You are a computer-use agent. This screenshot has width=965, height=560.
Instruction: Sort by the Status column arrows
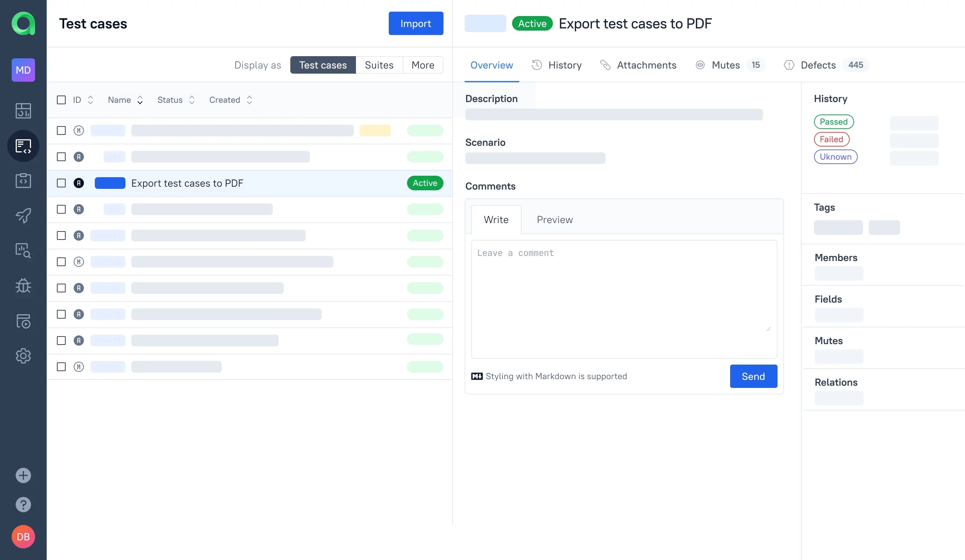(x=192, y=100)
